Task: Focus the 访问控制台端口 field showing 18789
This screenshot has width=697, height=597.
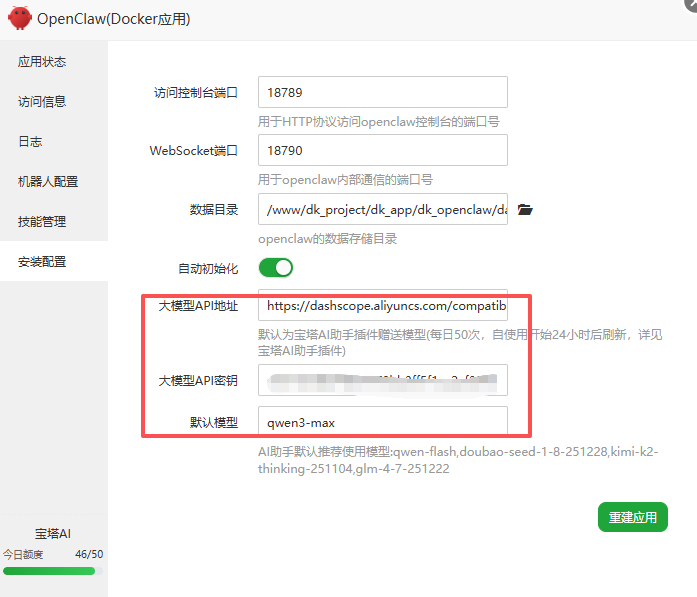Action: pyautogui.click(x=382, y=92)
